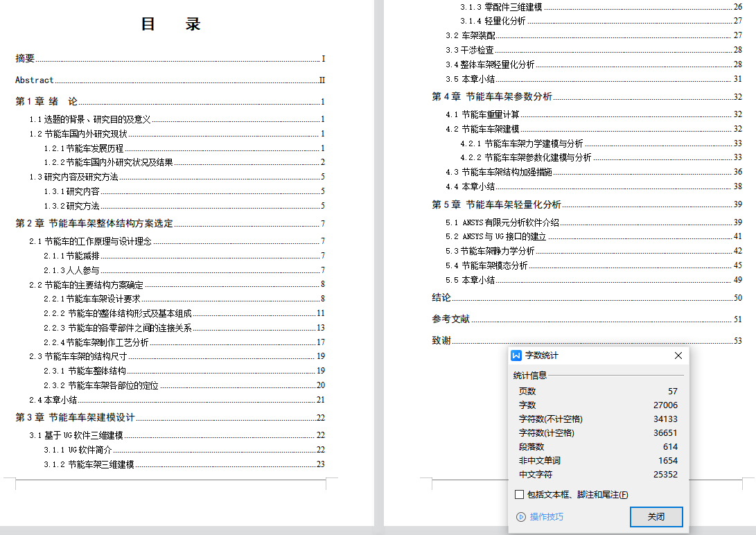Click entry 2.3.2 节能车车架各部位的定位
Screen dimensions: 756x535
pos(184,385)
